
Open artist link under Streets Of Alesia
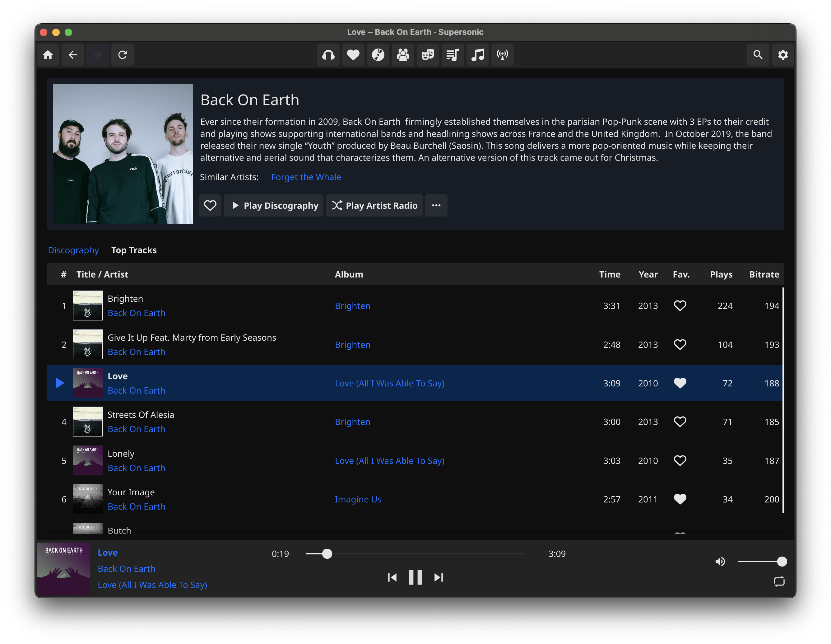click(136, 429)
